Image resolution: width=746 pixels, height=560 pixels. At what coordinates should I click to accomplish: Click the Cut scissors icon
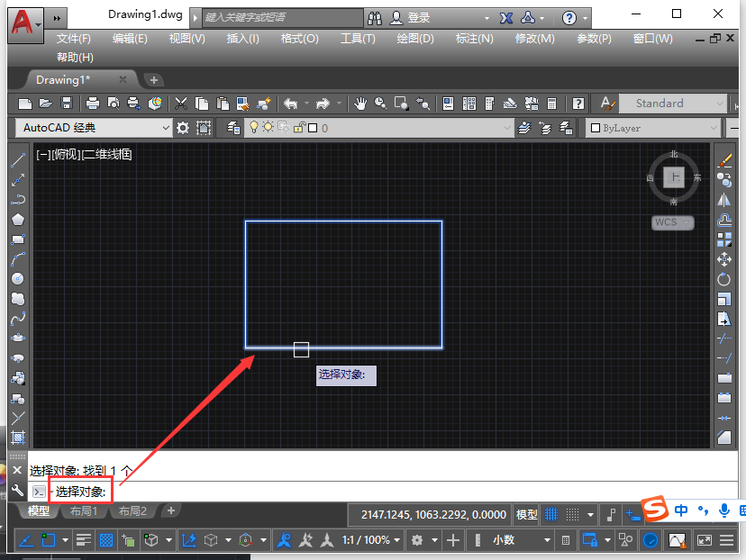pyautogui.click(x=181, y=104)
